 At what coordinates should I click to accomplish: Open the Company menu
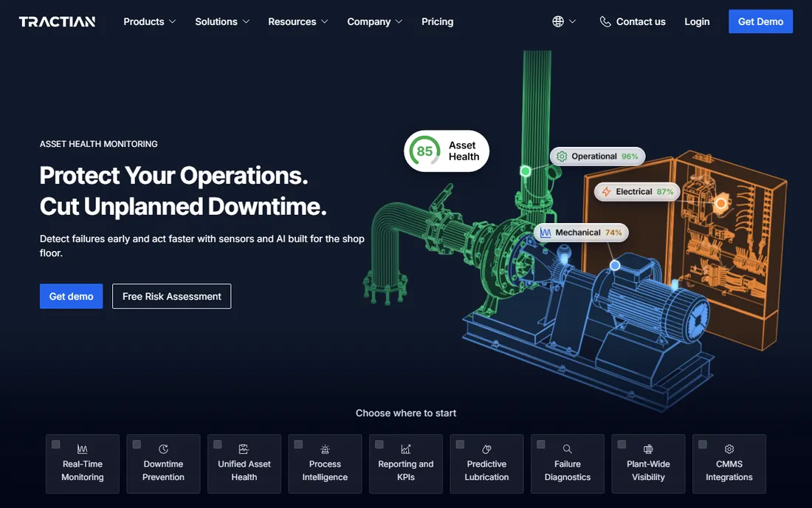click(x=374, y=21)
